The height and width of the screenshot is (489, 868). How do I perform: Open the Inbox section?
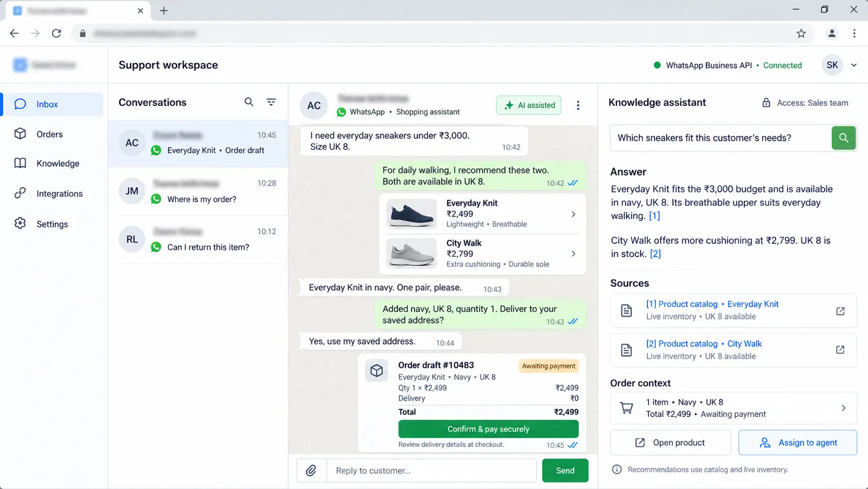pos(53,104)
